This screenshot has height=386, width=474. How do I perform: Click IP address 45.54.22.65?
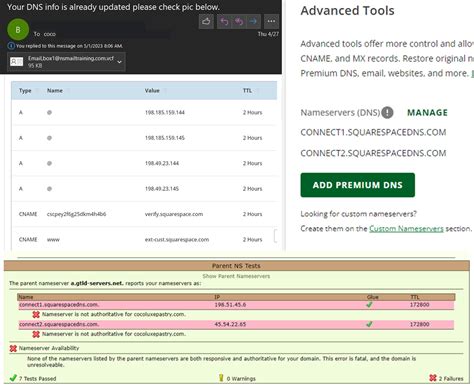230,324
